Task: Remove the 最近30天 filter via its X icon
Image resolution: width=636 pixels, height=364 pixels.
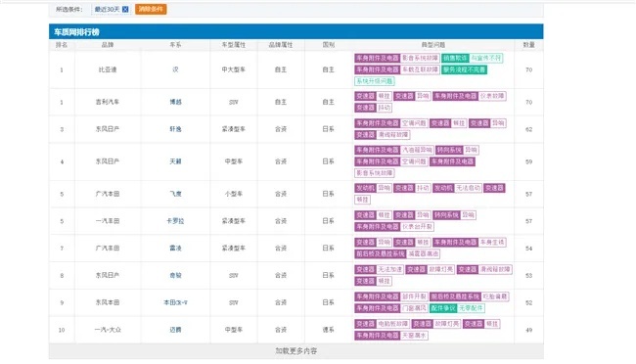Action: [x=125, y=10]
